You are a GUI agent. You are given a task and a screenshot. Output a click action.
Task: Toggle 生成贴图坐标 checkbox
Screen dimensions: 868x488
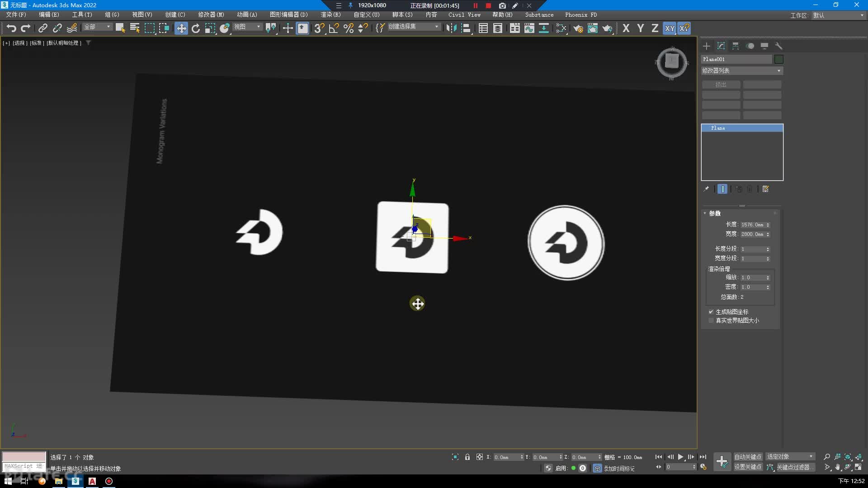coord(711,312)
